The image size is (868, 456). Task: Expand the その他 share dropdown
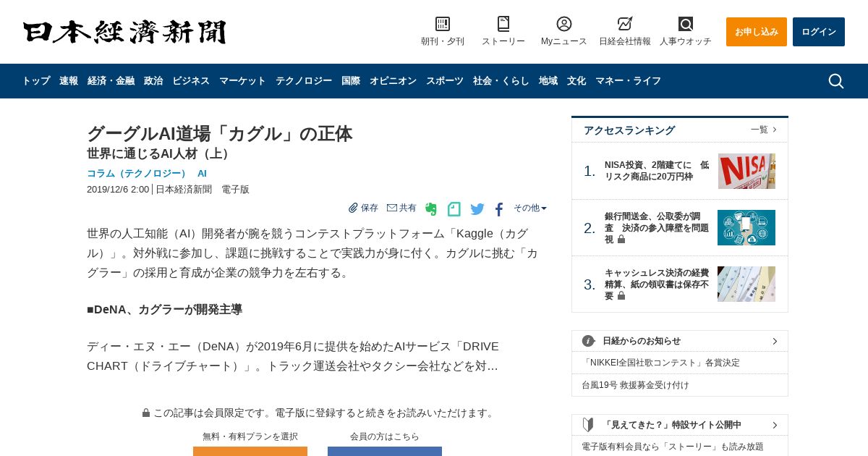pos(530,208)
